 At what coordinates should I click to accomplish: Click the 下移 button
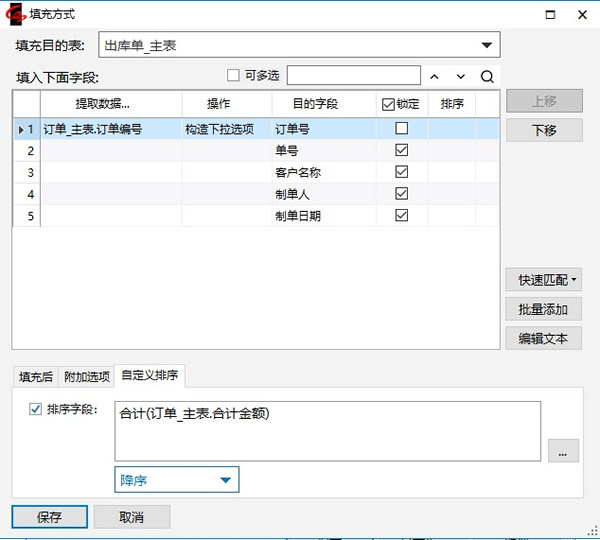pyautogui.click(x=544, y=131)
